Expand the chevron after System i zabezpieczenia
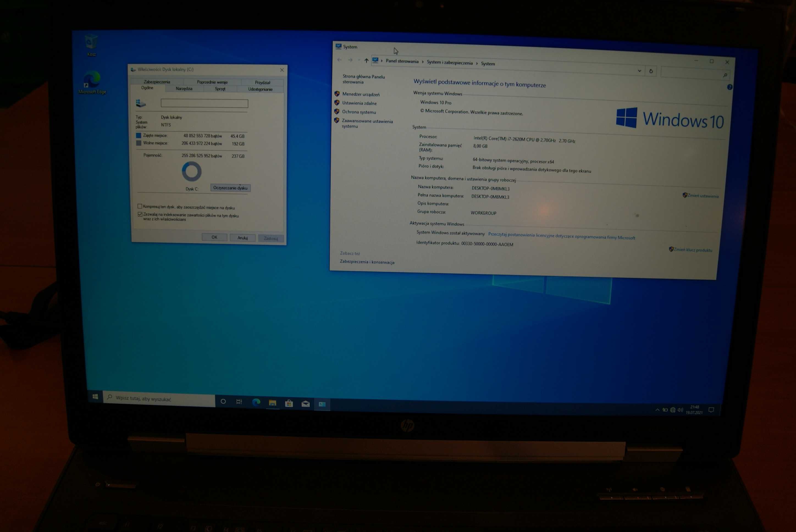This screenshot has width=796, height=532. pos(477,63)
